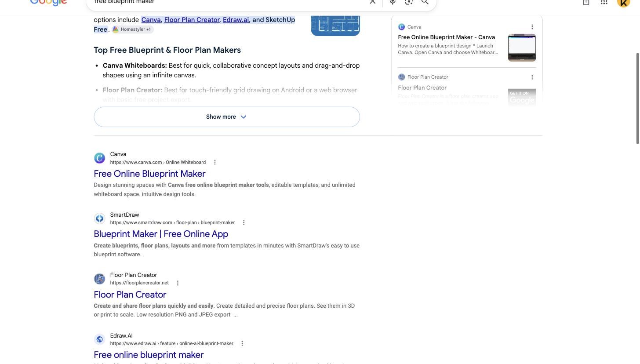Open Floor Plan Creator source card title
640x364 pixels.
pos(422,88)
